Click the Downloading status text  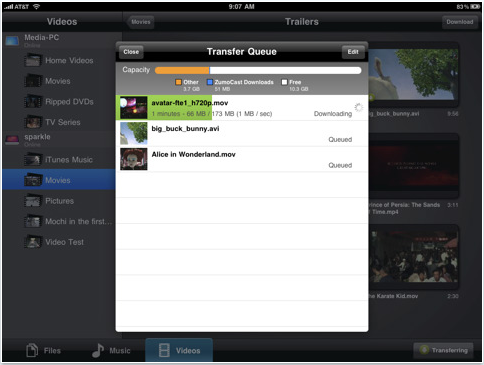[x=333, y=114]
